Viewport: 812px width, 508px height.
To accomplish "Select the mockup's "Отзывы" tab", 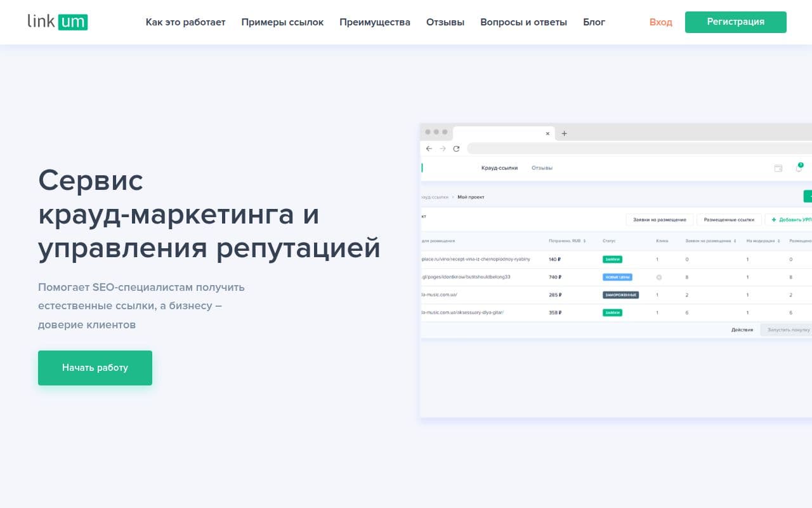I will pos(542,168).
